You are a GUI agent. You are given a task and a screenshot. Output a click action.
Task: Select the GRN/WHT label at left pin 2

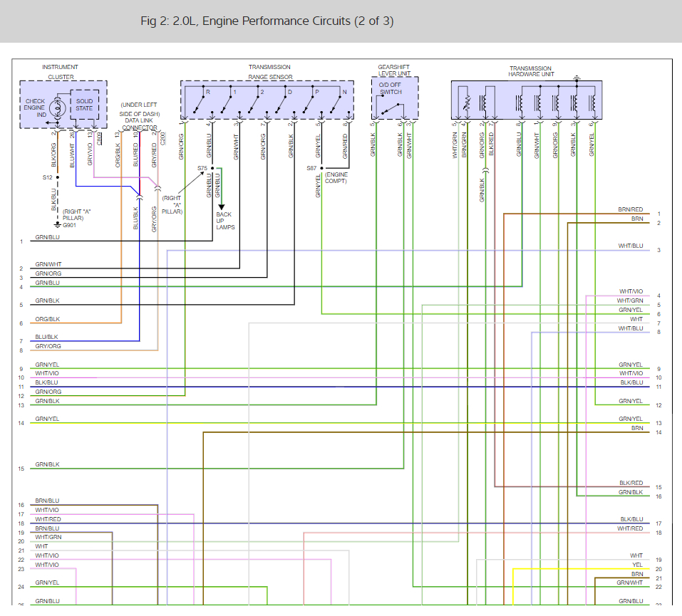pos(48,264)
